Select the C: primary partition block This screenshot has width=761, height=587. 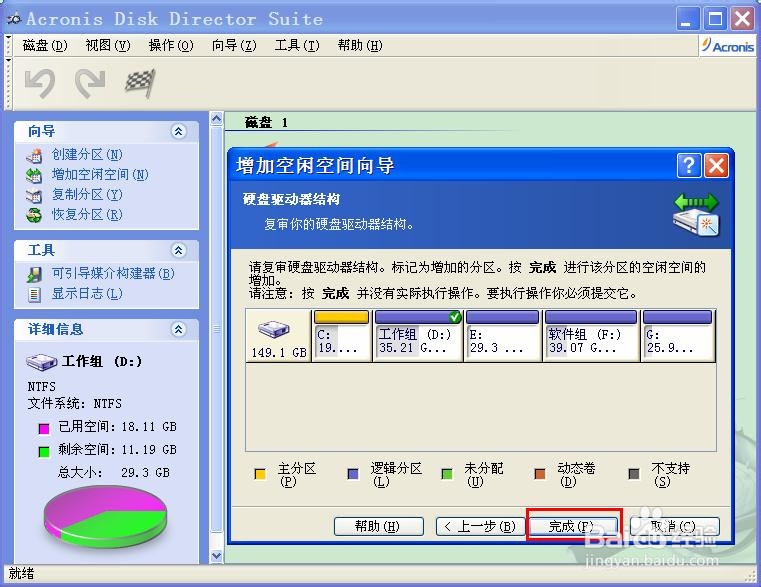click(341, 335)
